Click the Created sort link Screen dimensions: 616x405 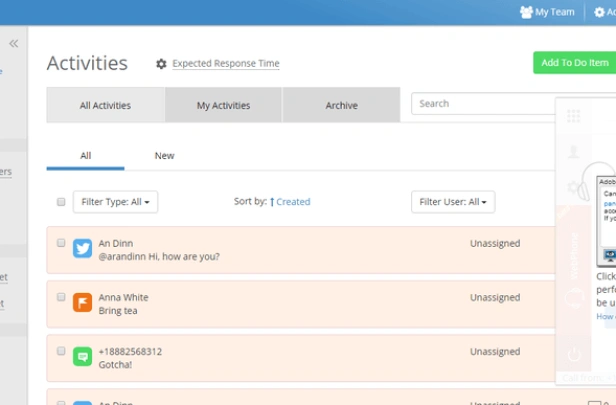(x=292, y=202)
